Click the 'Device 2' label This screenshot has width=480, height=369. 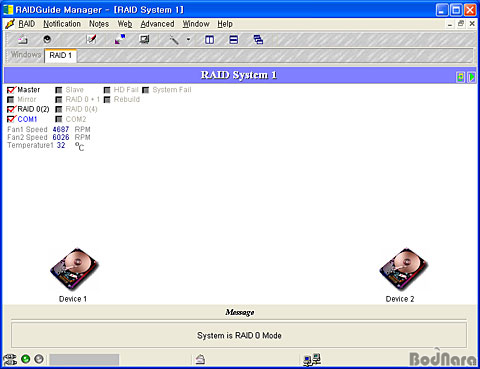[400, 299]
